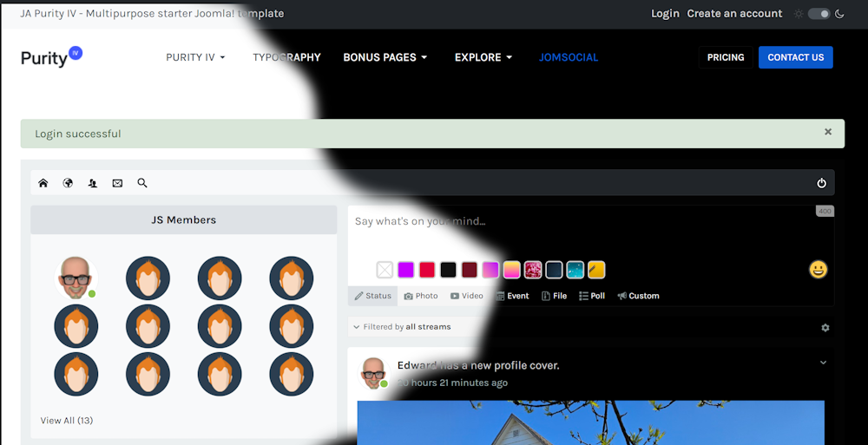Expand Edward's post options chevron
868x445 pixels.
[823, 363]
